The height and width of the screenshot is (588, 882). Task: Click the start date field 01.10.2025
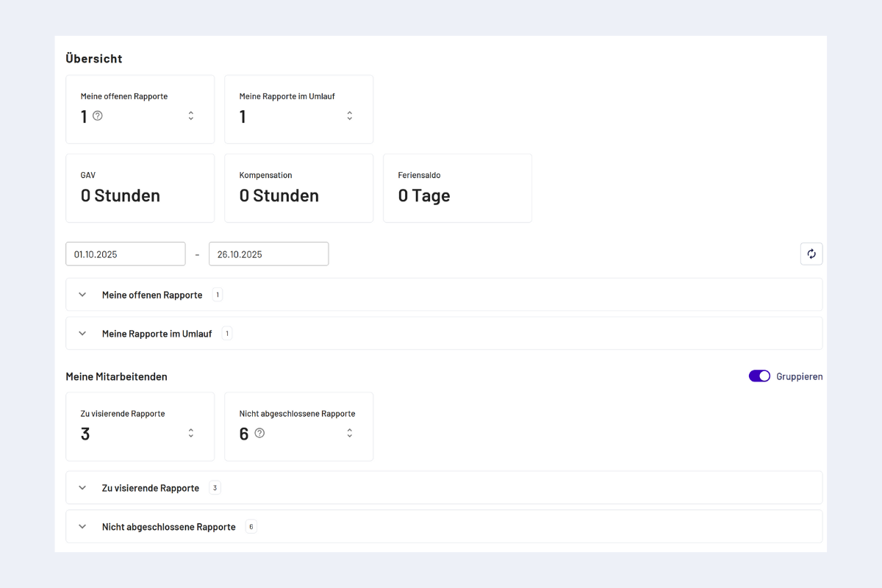coord(125,254)
